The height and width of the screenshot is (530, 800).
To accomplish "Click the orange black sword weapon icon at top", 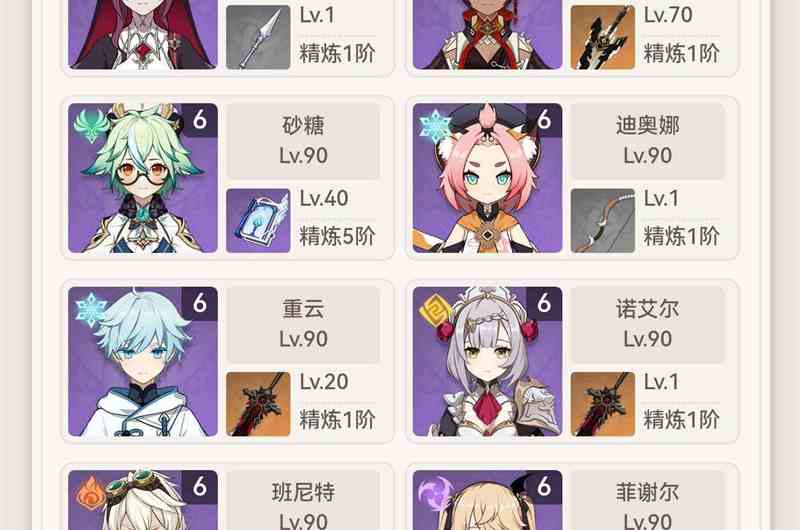I will [x=603, y=37].
